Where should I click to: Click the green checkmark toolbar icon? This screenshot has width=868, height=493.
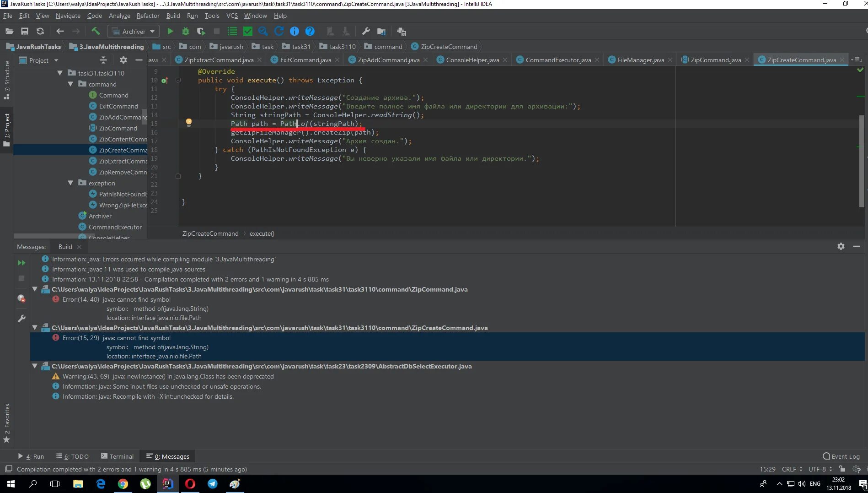(x=248, y=31)
